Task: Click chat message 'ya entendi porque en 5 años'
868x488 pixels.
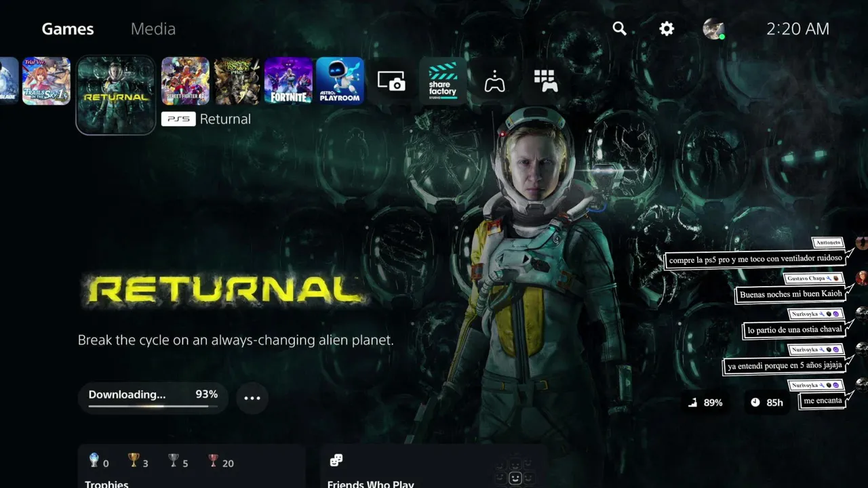Action: [x=785, y=365]
